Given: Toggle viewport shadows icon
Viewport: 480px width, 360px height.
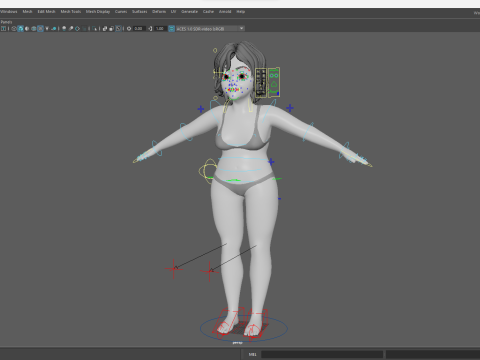Looking at the screenshot, I should (54, 29).
